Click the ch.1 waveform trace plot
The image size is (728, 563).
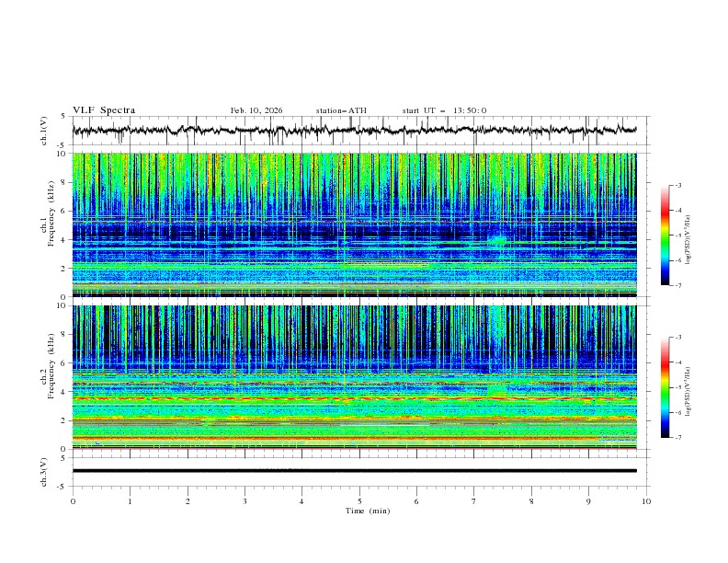(354, 131)
